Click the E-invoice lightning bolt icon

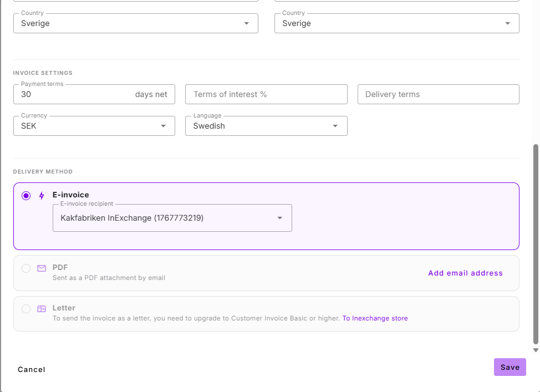42,196
